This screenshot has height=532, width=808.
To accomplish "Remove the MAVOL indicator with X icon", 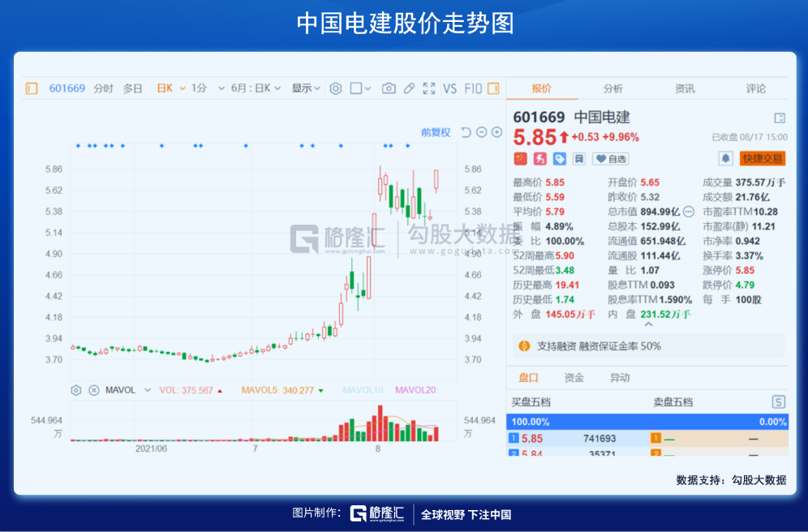I will (x=94, y=390).
